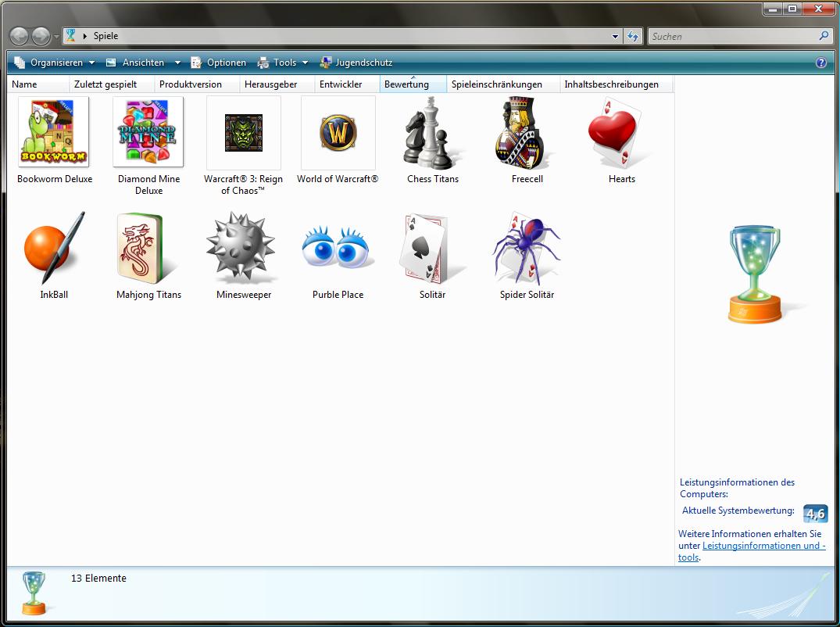840x627 pixels.
Task: Click the 'Chess Titans' label text
Action: coord(433,179)
